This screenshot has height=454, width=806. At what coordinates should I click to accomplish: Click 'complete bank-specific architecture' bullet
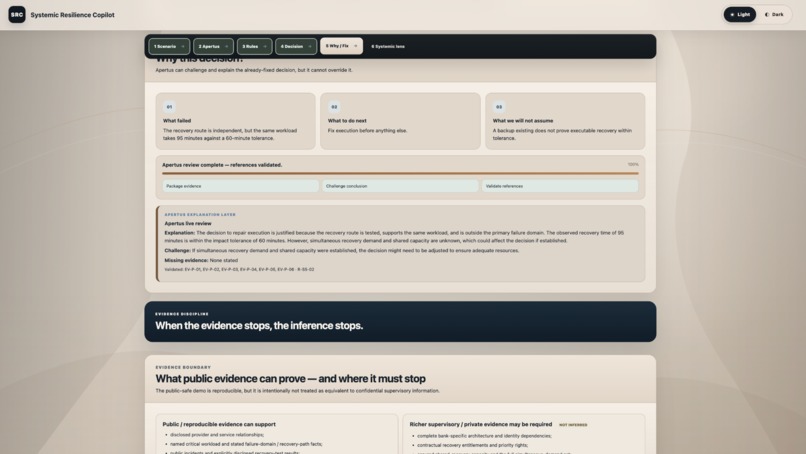[x=484, y=435]
